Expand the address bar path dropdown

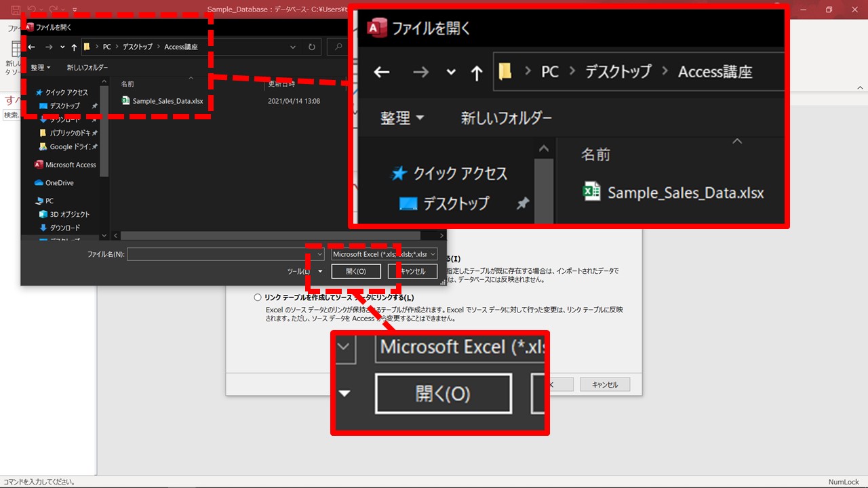click(293, 47)
